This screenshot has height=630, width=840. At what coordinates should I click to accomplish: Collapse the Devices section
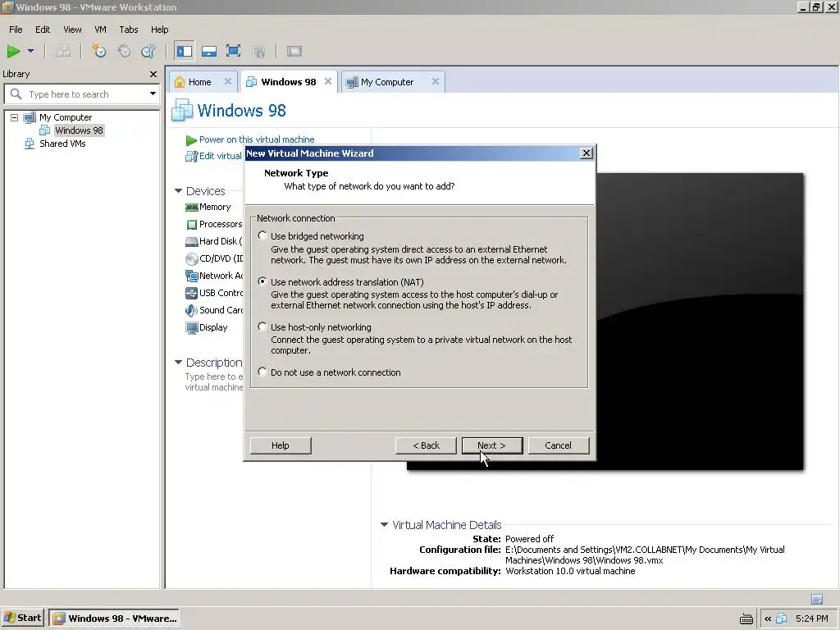tap(178, 190)
